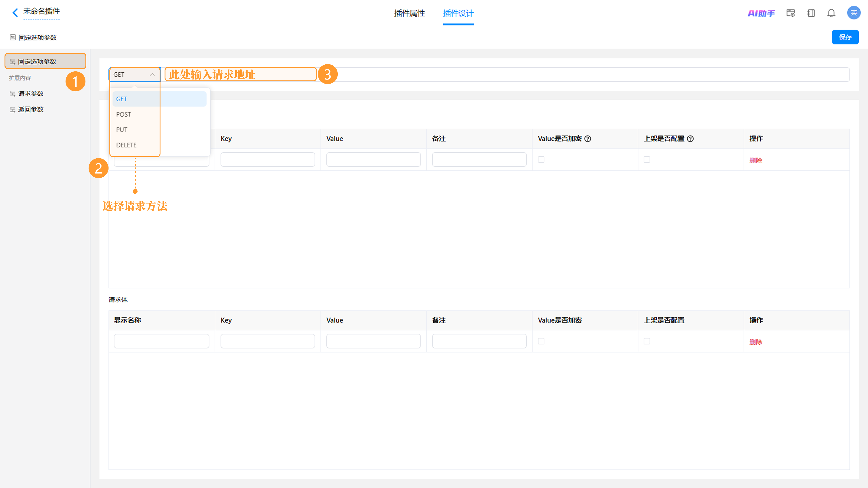
Task: Click the back arrow icon
Action: pos(15,13)
